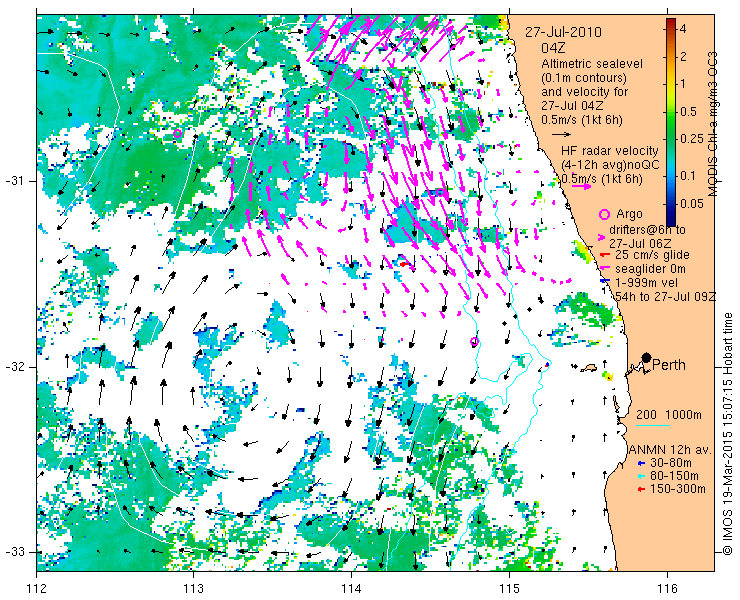Click the 112 longitude axis label
740x600 pixels.
pyautogui.click(x=37, y=589)
